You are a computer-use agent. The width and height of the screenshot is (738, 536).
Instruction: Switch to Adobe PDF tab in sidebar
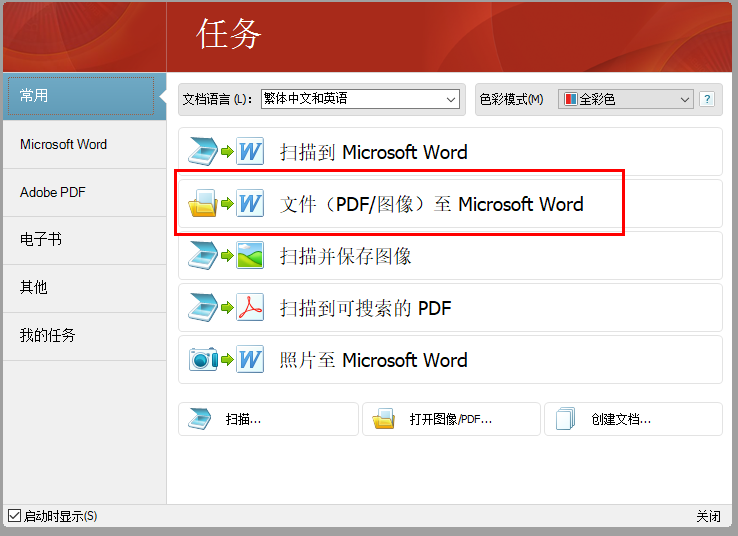[x=85, y=192]
